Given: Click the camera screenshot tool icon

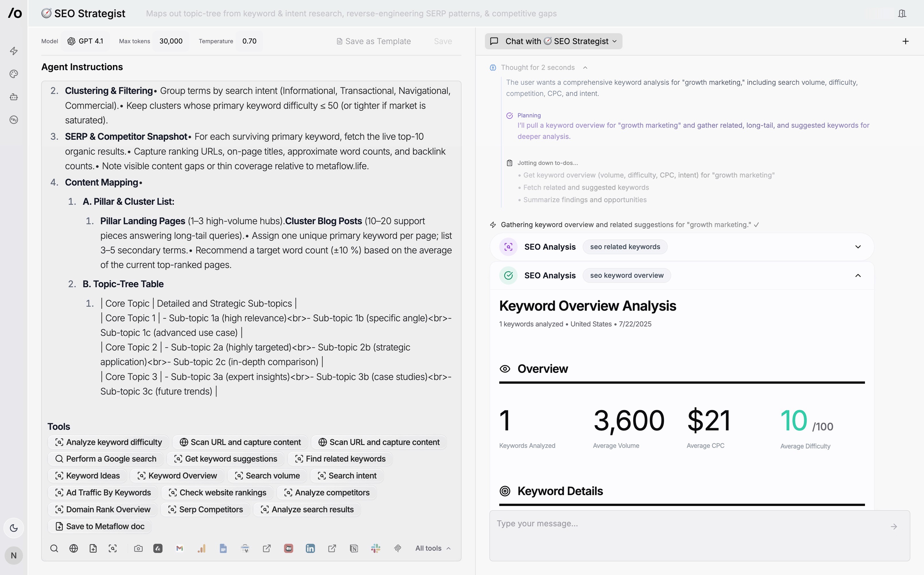Looking at the screenshot, I should coord(138,548).
